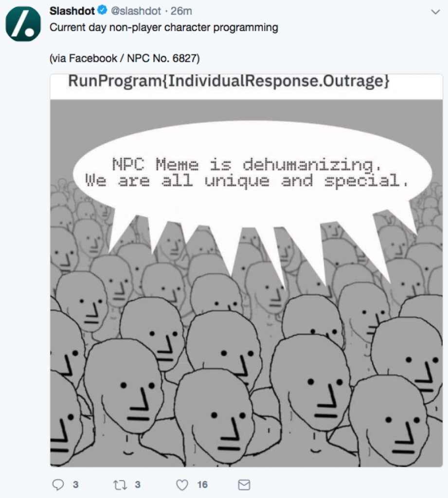The width and height of the screenshot is (448, 498).
Task: Click the 'NPC Meme is dehumanizing' line
Action: pos(246,165)
